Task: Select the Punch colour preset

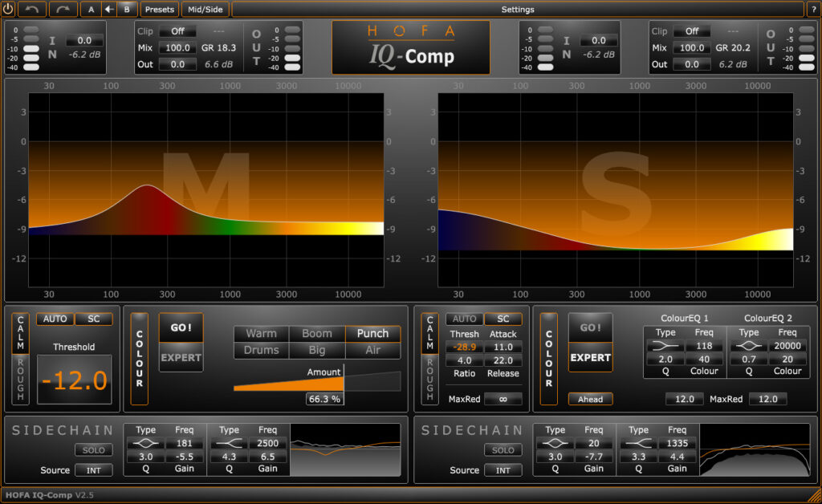Action: tap(372, 334)
